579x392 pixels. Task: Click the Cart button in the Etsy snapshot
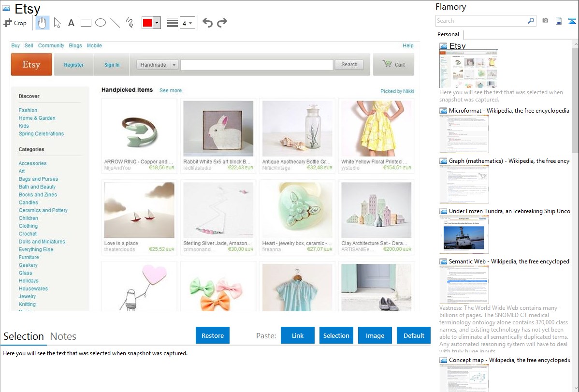pos(393,64)
